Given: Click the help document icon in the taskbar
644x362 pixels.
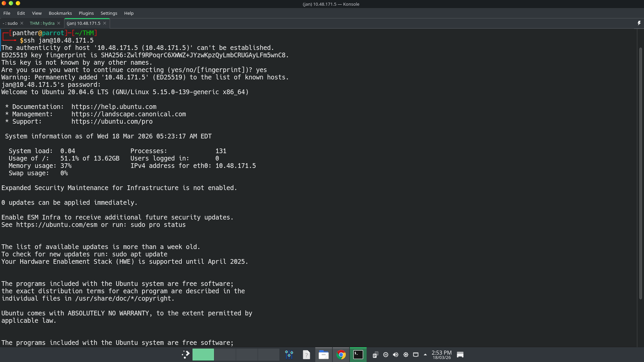Looking at the screenshot, I should 306,354.
